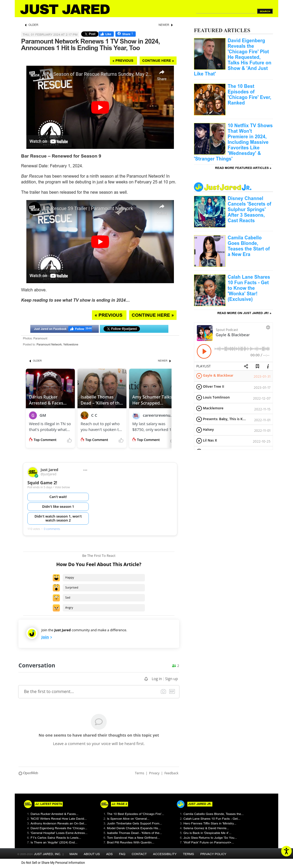Click Follow @justjared on X
This screenshot has height=868, width=293.
(121, 329)
